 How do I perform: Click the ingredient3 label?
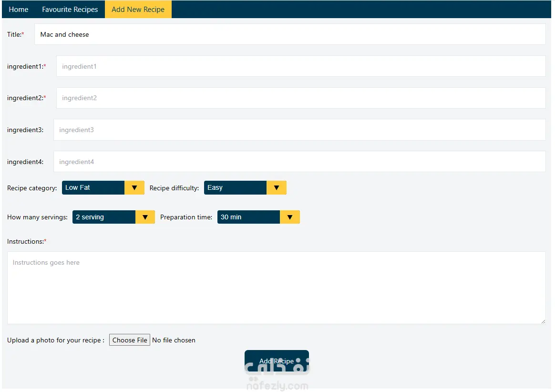25,130
